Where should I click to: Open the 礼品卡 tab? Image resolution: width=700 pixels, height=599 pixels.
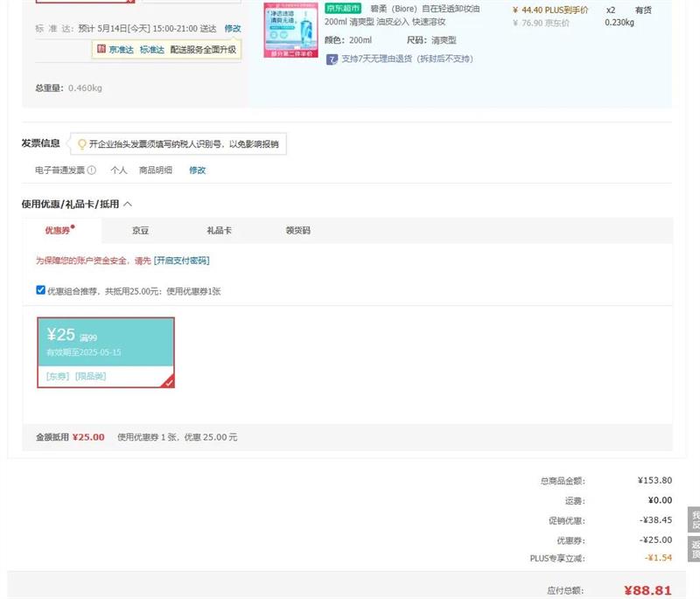[x=219, y=231]
